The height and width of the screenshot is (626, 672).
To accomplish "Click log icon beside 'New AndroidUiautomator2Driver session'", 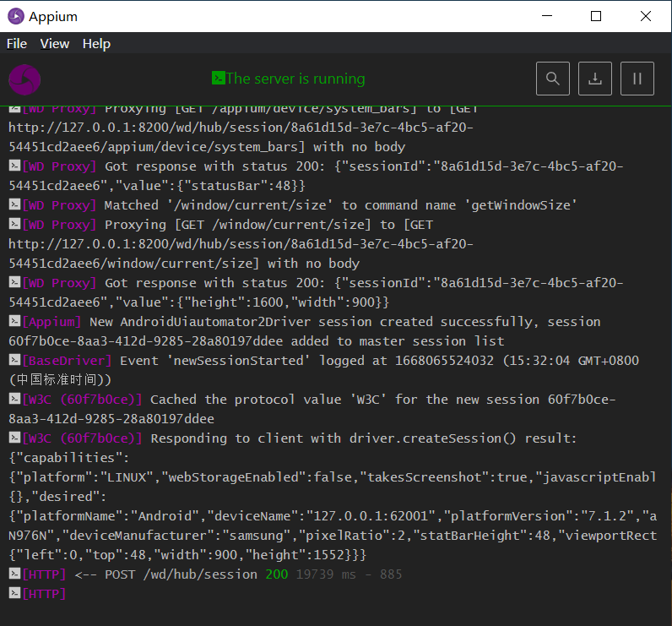I will coord(14,321).
